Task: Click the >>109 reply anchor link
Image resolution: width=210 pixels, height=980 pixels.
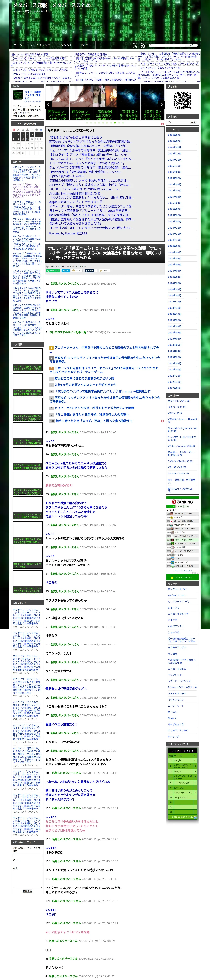Action: 51,817
